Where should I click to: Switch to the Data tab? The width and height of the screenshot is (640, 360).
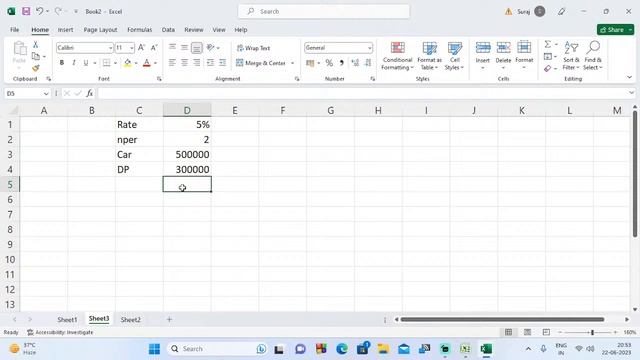[168, 30]
